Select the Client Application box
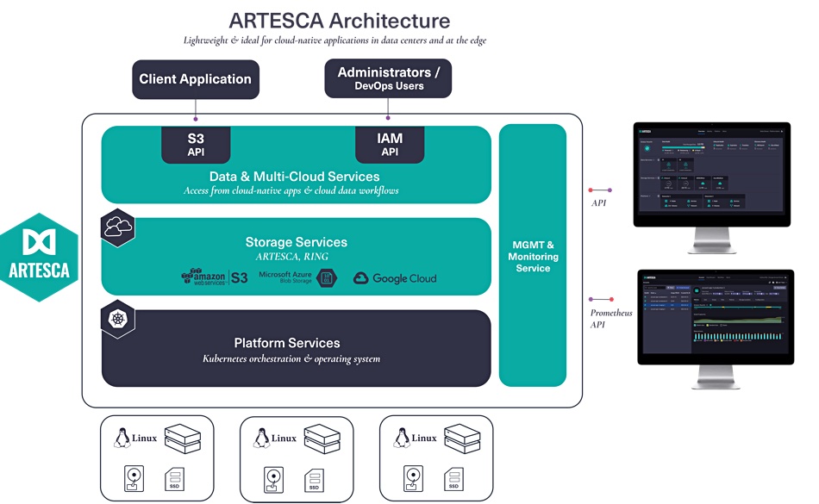 coord(196,79)
